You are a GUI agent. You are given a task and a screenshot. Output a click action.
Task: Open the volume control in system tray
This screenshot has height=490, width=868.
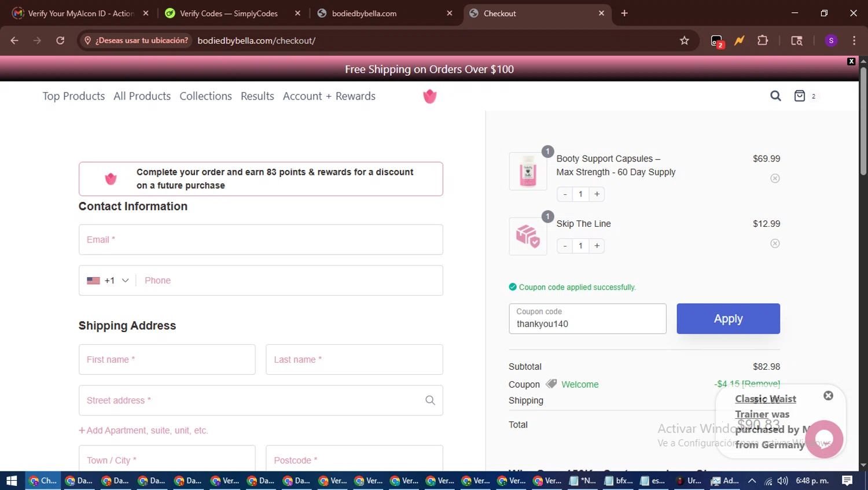783,481
